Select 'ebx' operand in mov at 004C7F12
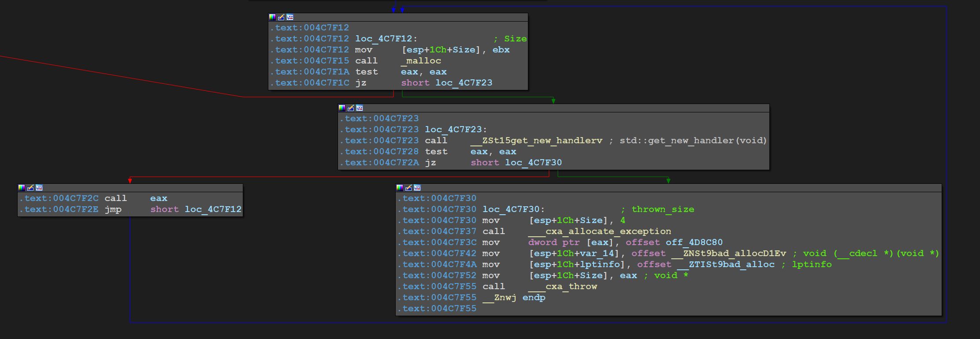 [x=501, y=50]
